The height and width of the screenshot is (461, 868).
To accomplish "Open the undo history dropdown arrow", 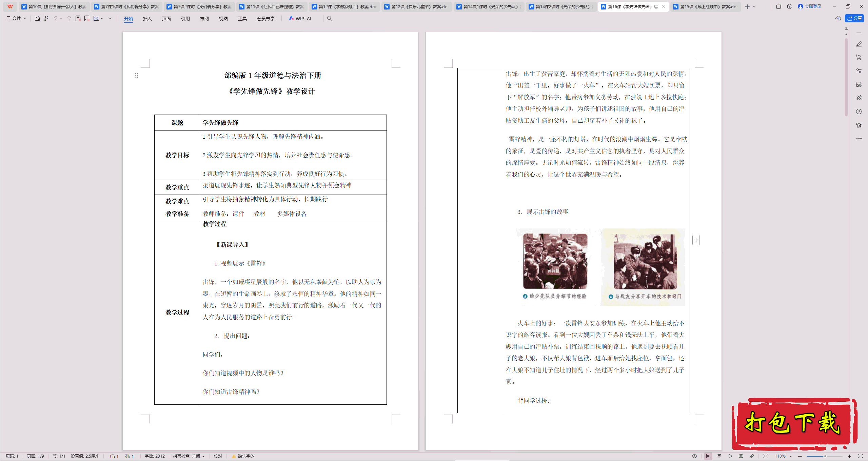I will (61, 18).
